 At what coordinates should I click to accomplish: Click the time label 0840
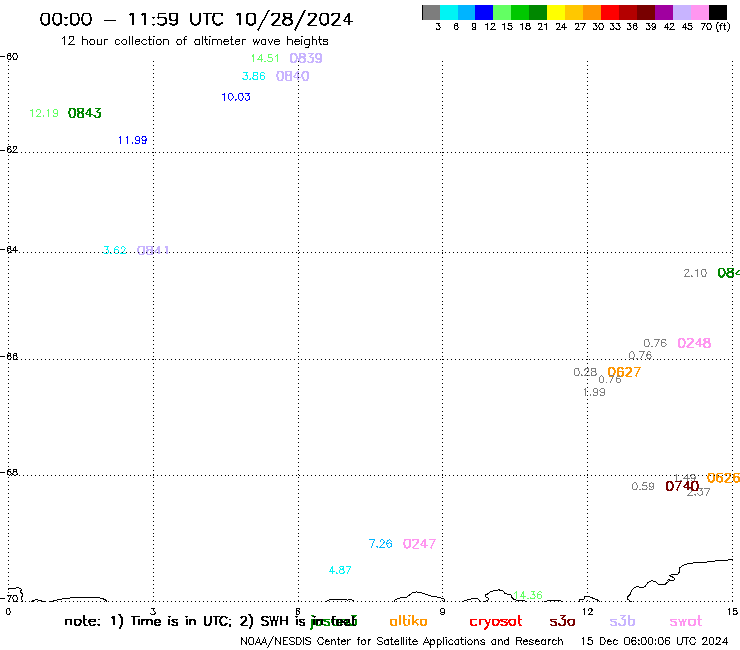point(293,76)
